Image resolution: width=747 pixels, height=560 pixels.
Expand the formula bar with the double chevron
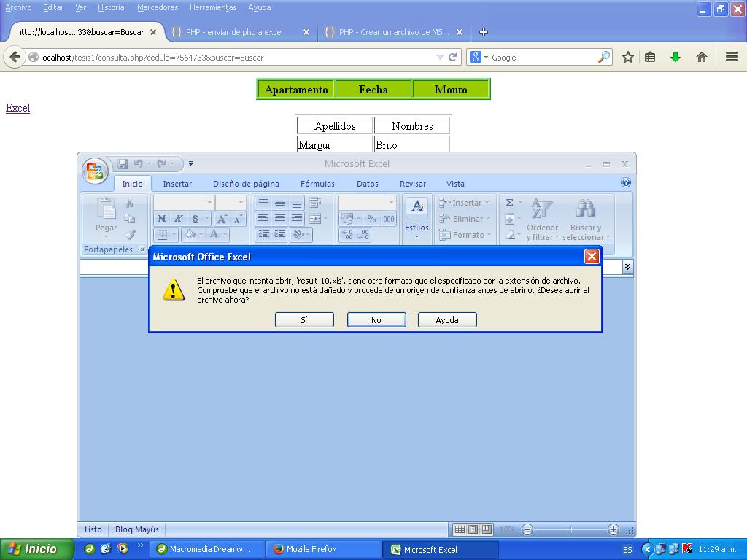(x=627, y=267)
